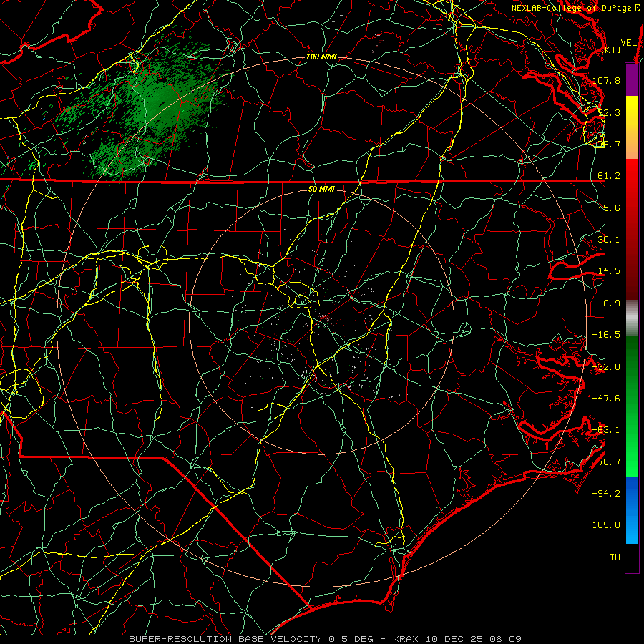
Task: Select the 107.8 value on velocity scale
Action: [x=606, y=80]
